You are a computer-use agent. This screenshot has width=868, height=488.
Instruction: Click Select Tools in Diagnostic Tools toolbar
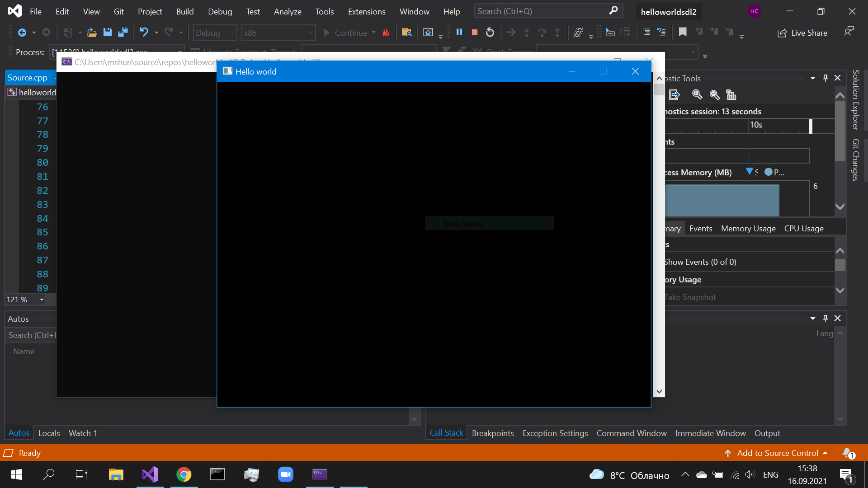(675, 95)
